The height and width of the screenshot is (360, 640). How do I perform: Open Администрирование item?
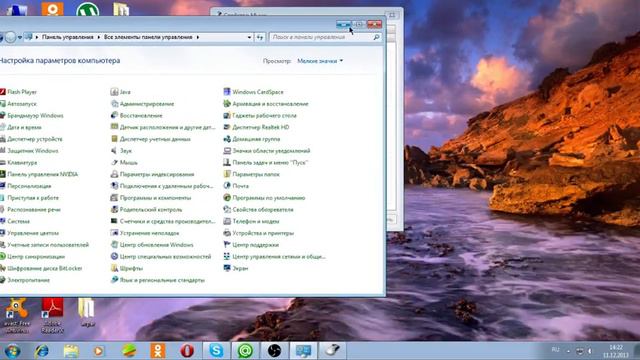pos(142,104)
